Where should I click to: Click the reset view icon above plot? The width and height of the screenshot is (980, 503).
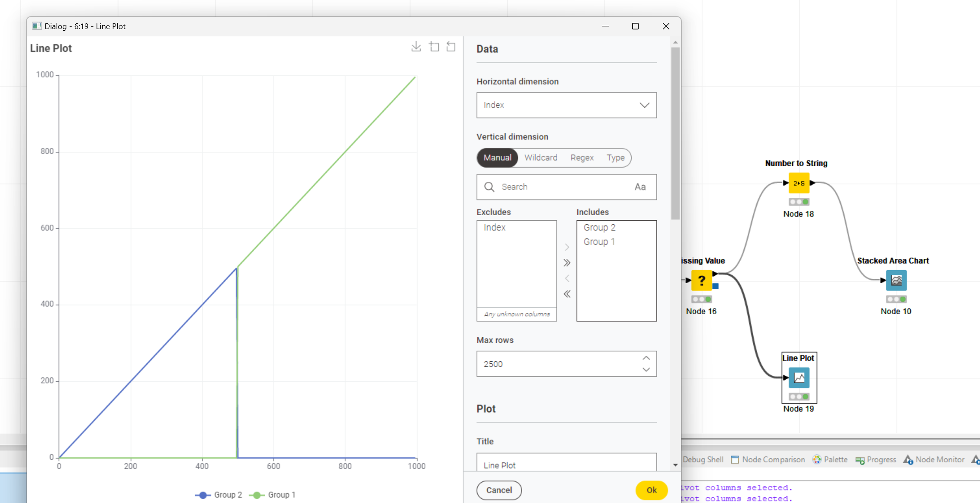(451, 47)
